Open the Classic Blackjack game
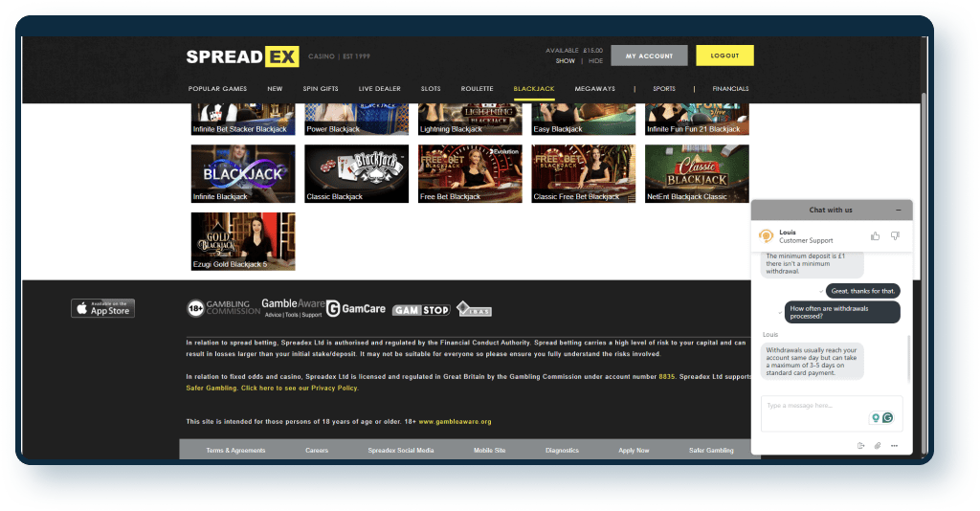980x511 pixels. click(x=356, y=173)
